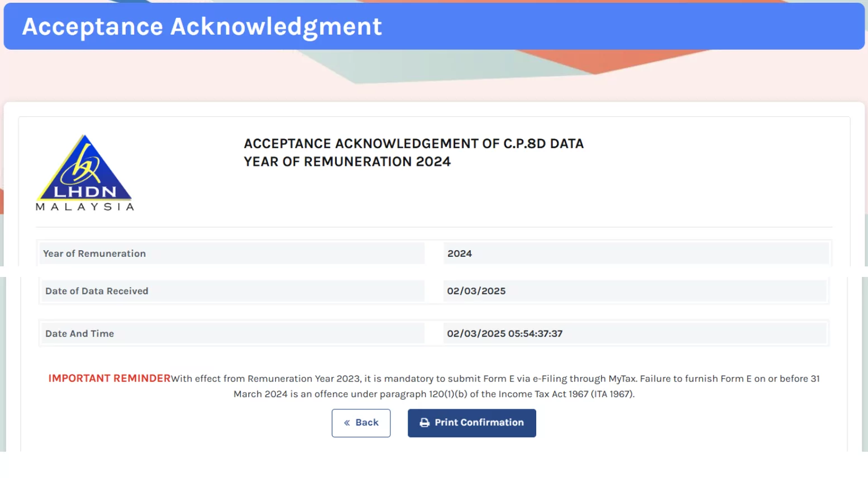Print the confirmation with Print Confirmation button

click(471, 423)
